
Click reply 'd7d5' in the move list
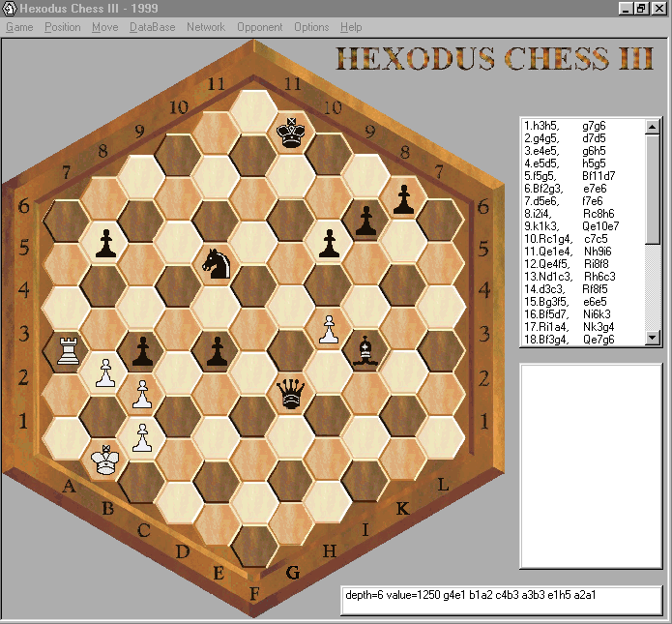click(x=594, y=138)
